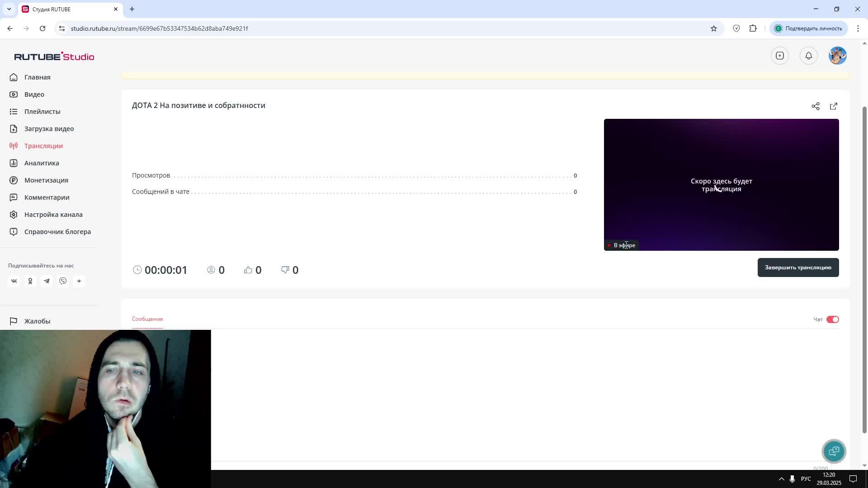Open the user avatar profile menu
This screenshot has height=488, width=868.
pyautogui.click(x=837, y=56)
